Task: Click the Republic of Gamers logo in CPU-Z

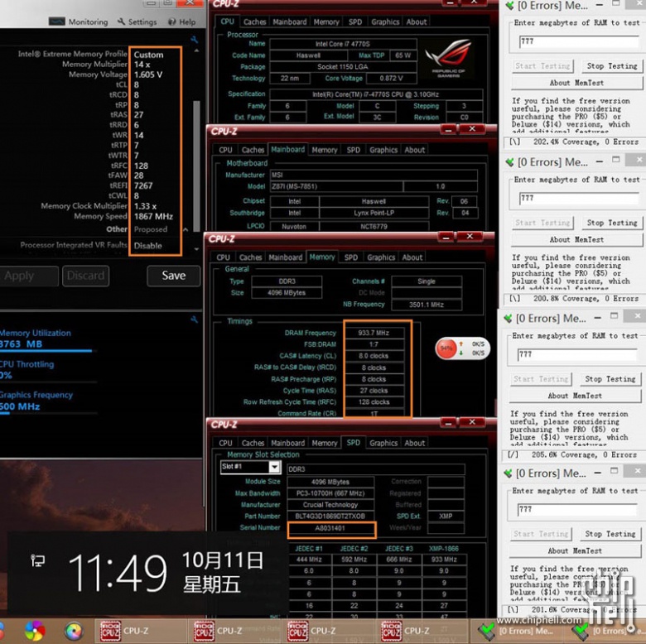Action: pyautogui.click(x=448, y=58)
